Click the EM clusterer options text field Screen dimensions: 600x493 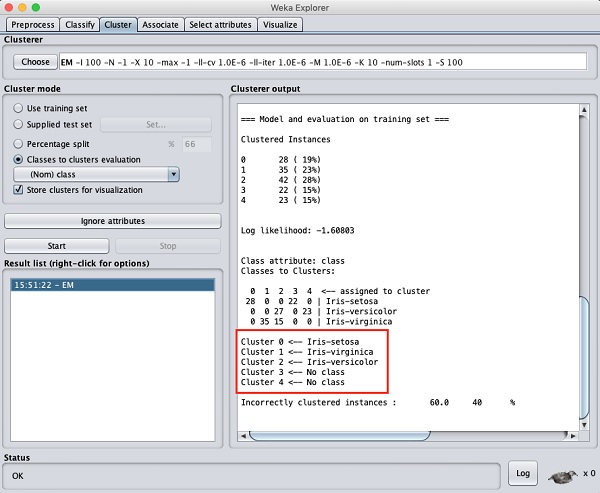point(322,62)
